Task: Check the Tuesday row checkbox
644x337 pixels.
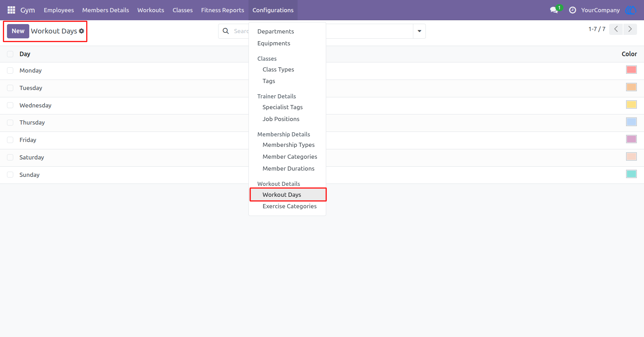Action: point(10,88)
